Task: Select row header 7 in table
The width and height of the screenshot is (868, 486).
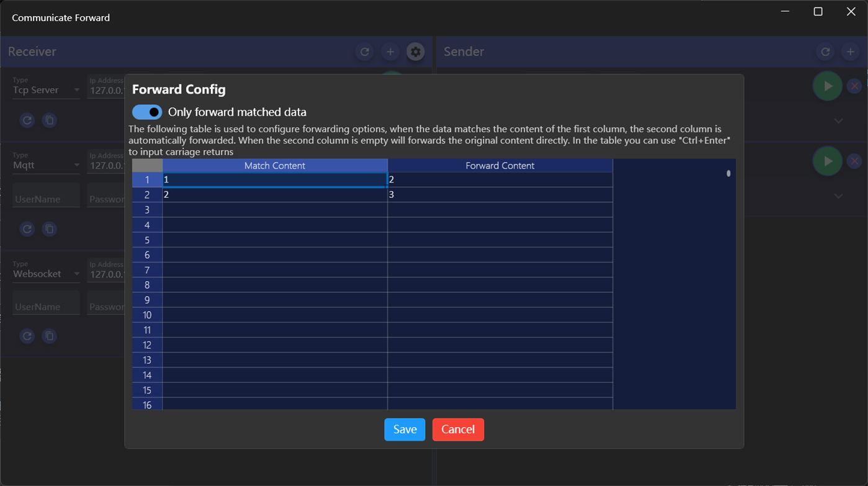Action: tap(147, 270)
